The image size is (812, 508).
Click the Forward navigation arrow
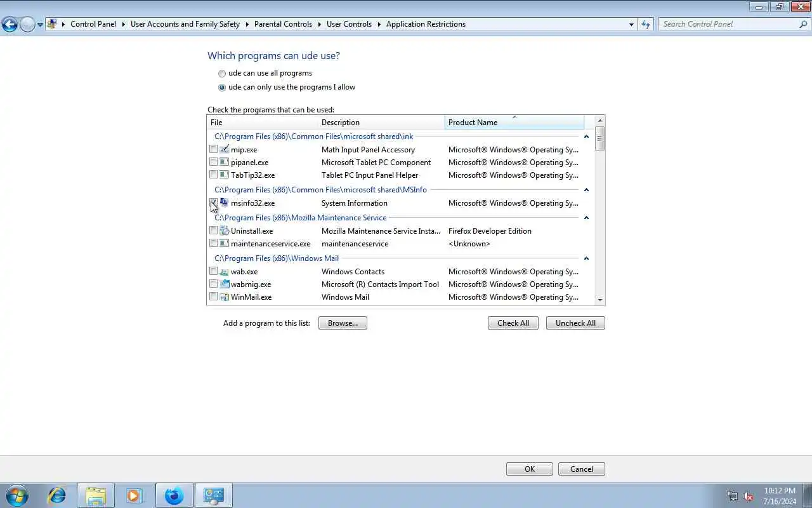(27, 24)
